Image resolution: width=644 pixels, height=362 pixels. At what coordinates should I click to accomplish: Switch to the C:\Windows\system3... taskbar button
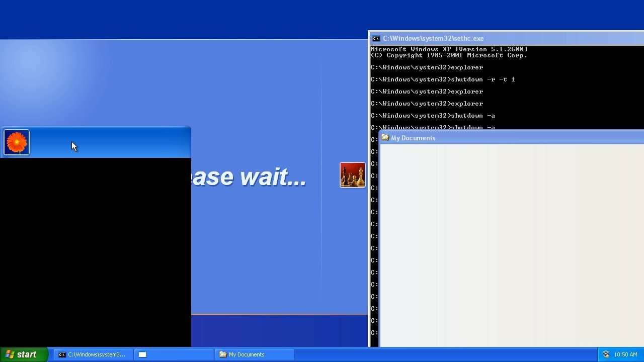point(93,354)
